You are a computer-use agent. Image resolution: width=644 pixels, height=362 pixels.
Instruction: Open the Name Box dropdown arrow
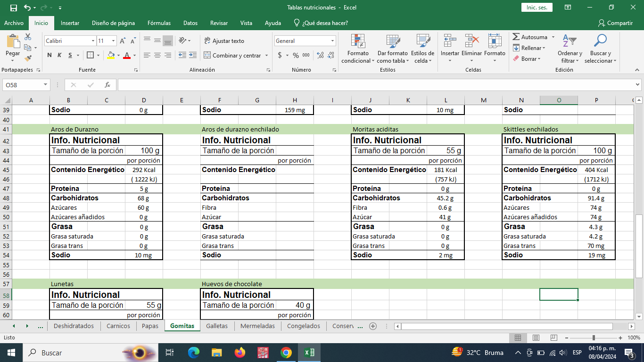point(46,85)
